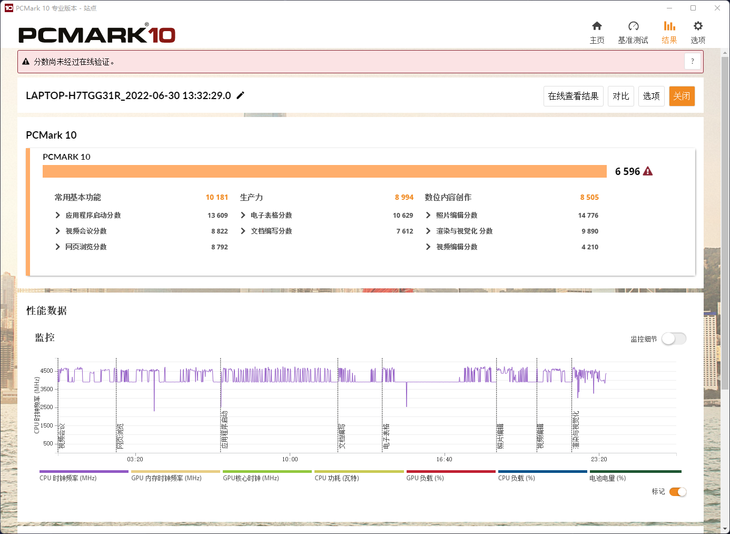Open the 选项 settings gear icon

[x=698, y=27]
